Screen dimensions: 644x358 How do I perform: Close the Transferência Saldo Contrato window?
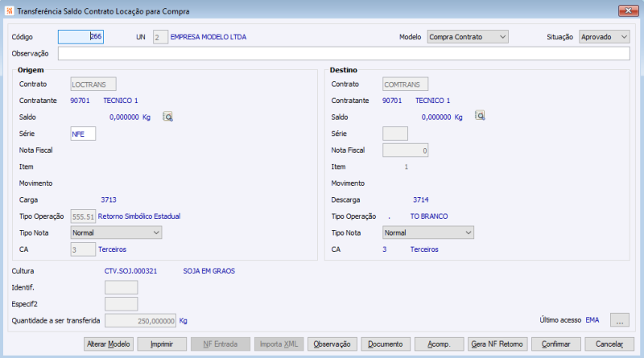(x=628, y=10)
